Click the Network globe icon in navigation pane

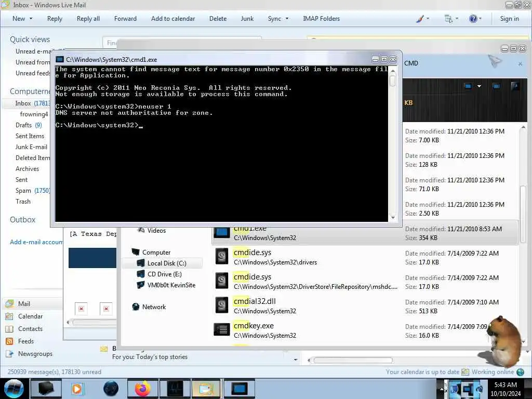136,307
